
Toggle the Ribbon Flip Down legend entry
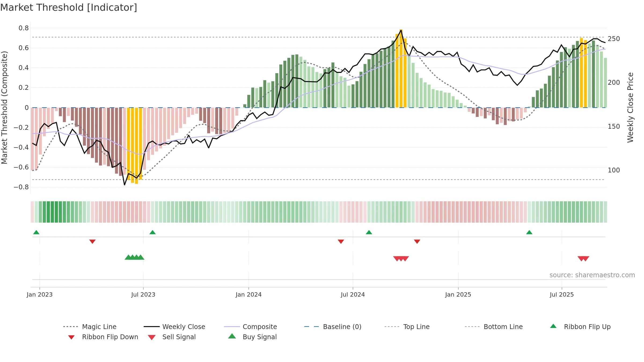tap(103, 337)
